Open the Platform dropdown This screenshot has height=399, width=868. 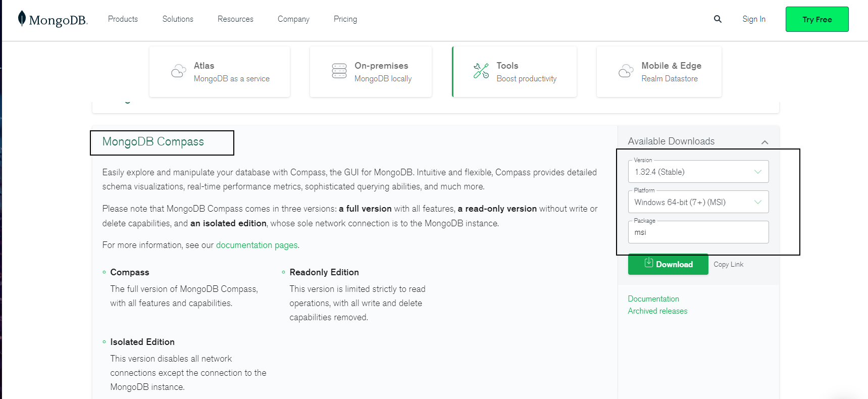click(x=698, y=202)
